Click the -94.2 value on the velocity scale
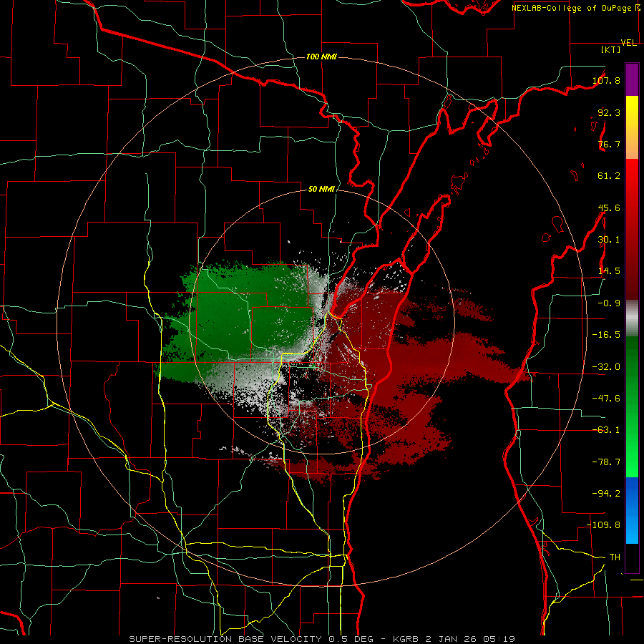This screenshot has width=644, height=644. (x=606, y=493)
